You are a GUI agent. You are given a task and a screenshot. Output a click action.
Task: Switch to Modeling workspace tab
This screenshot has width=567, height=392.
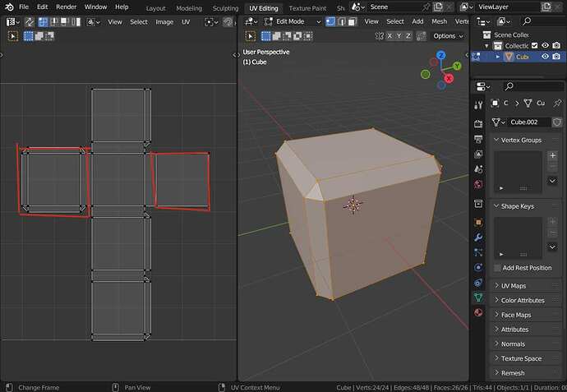189,8
